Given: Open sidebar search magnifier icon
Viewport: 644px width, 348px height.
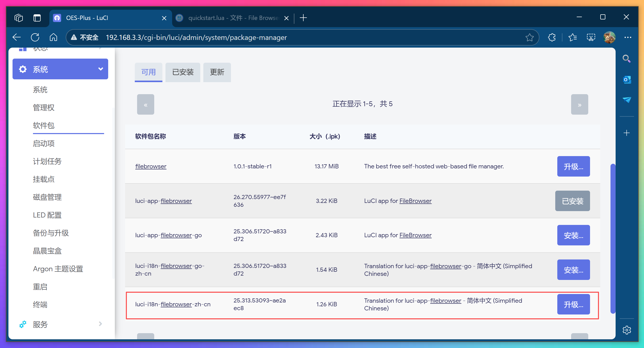Looking at the screenshot, I should point(626,59).
